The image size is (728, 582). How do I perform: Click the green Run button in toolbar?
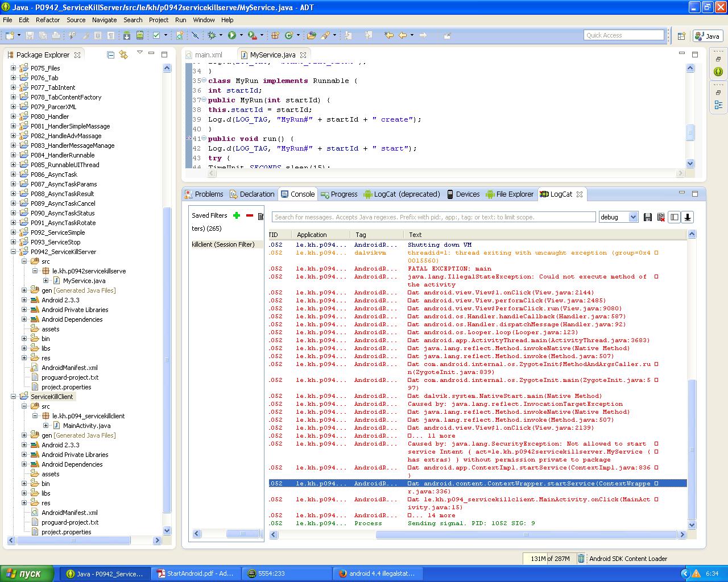[x=232, y=35]
